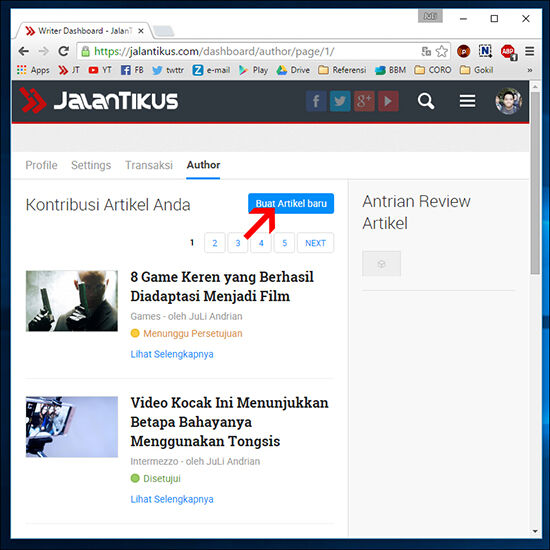Open Apps shortcut in bookmarks bar
The height and width of the screenshot is (550, 550).
click(x=33, y=70)
